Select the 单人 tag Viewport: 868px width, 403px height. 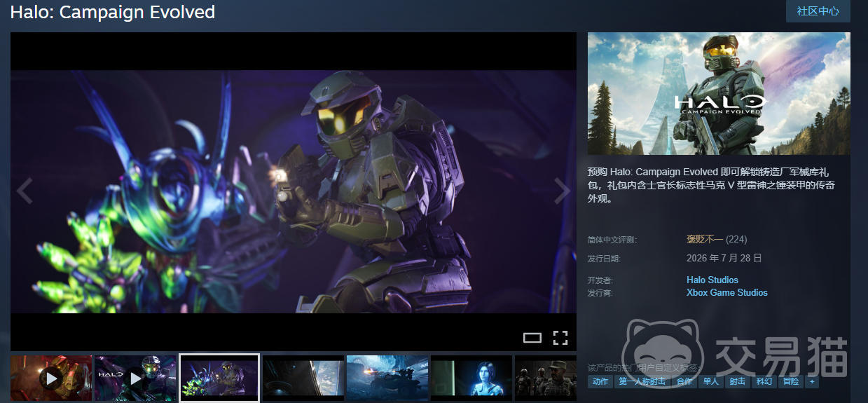(711, 381)
